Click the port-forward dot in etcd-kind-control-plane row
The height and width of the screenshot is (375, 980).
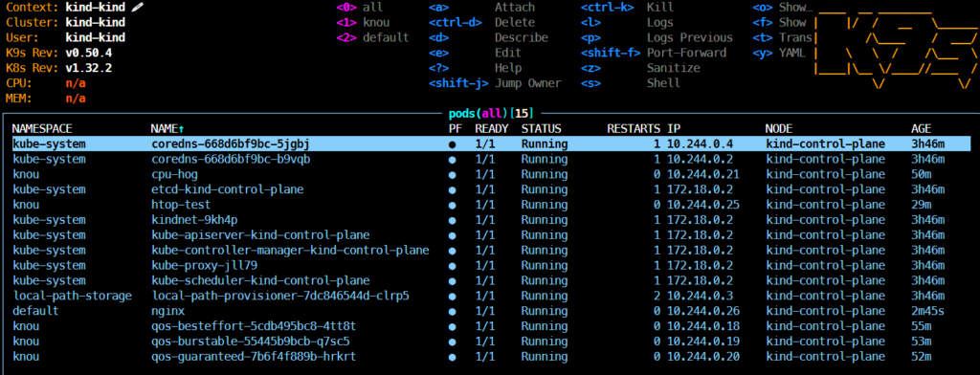pyautogui.click(x=452, y=189)
